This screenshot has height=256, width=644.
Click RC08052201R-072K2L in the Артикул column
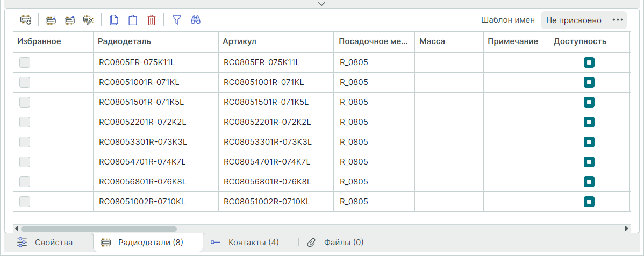click(276, 122)
